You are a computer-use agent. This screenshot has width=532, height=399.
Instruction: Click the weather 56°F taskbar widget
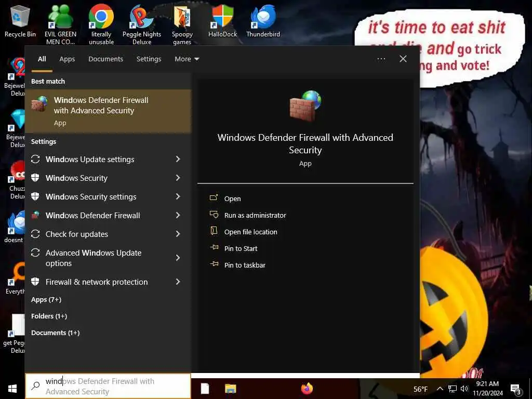click(x=420, y=389)
